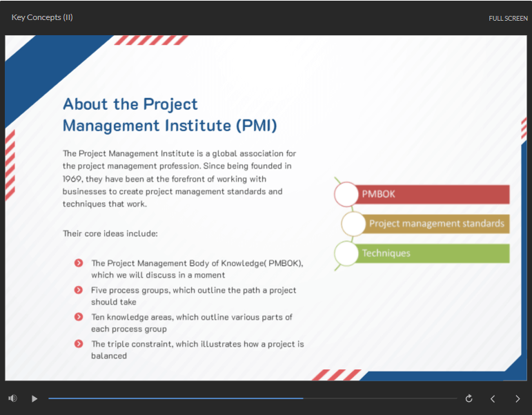Click the text 'The Project Management Body of Knowledge'
This screenshot has height=415, width=532.
pyautogui.click(x=177, y=263)
